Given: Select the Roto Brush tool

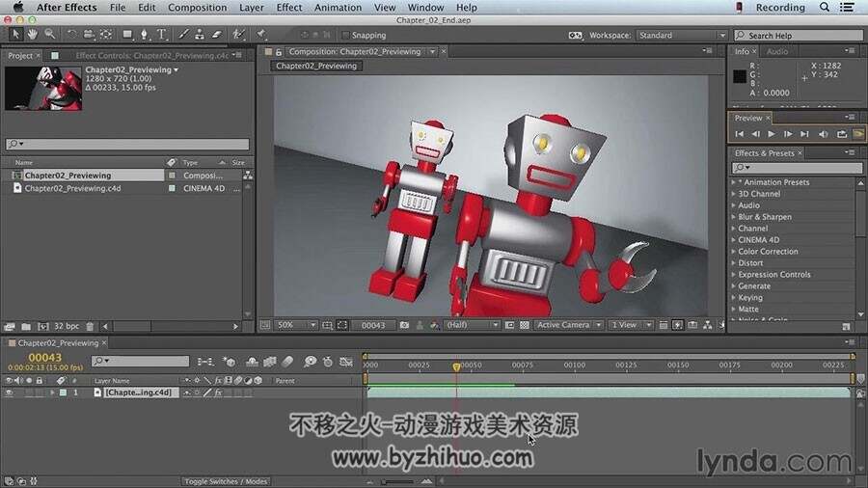Looking at the screenshot, I should (238, 35).
